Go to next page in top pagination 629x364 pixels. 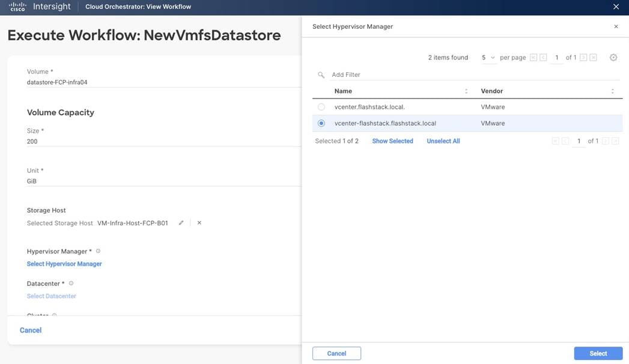click(583, 57)
